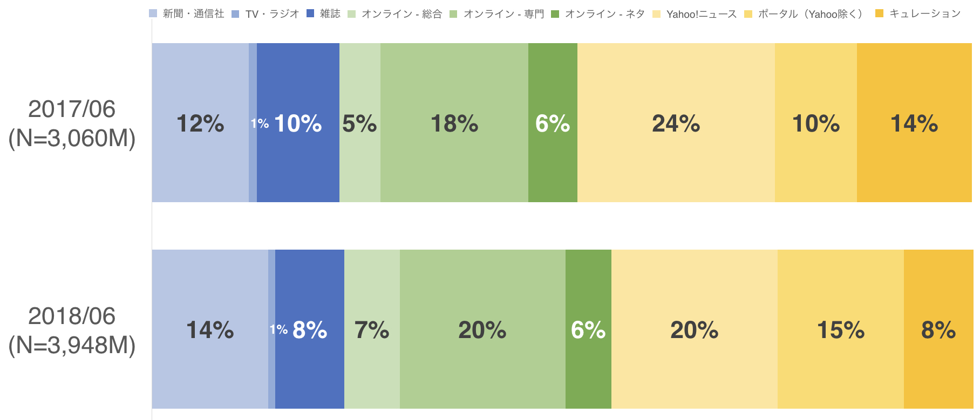The image size is (980, 420).
Task: Click the Yahoo!ニュース legend swatch
Action: [x=657, y=14]
